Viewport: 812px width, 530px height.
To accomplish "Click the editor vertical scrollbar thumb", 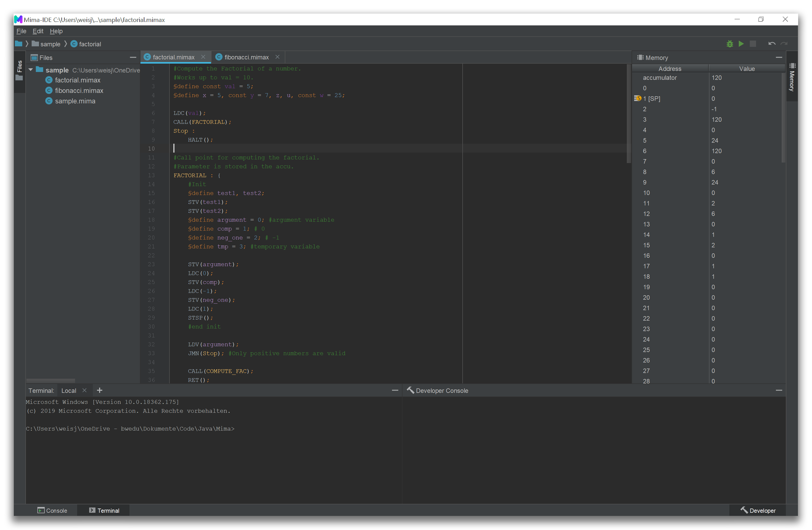I will tap(628, 113).
